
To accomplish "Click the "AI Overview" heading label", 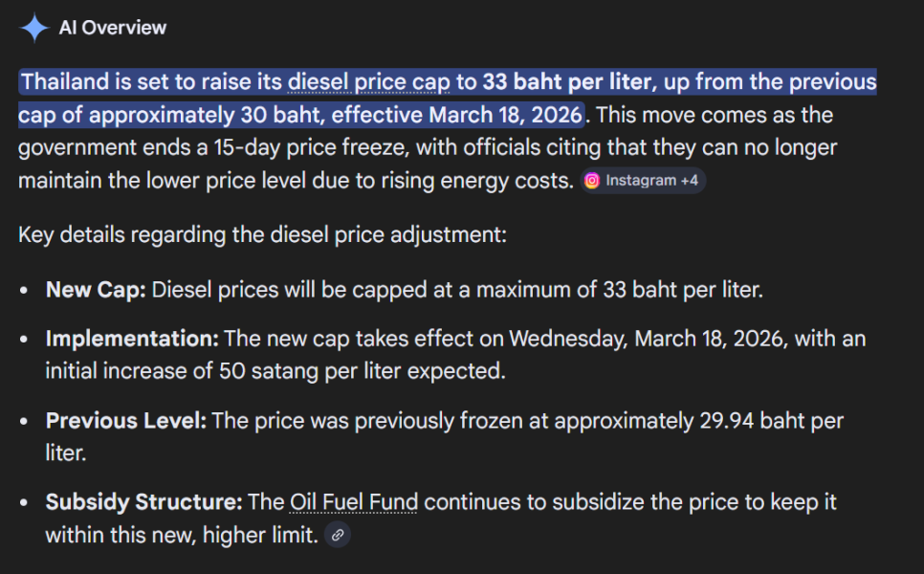I will (x=113, y=28).
